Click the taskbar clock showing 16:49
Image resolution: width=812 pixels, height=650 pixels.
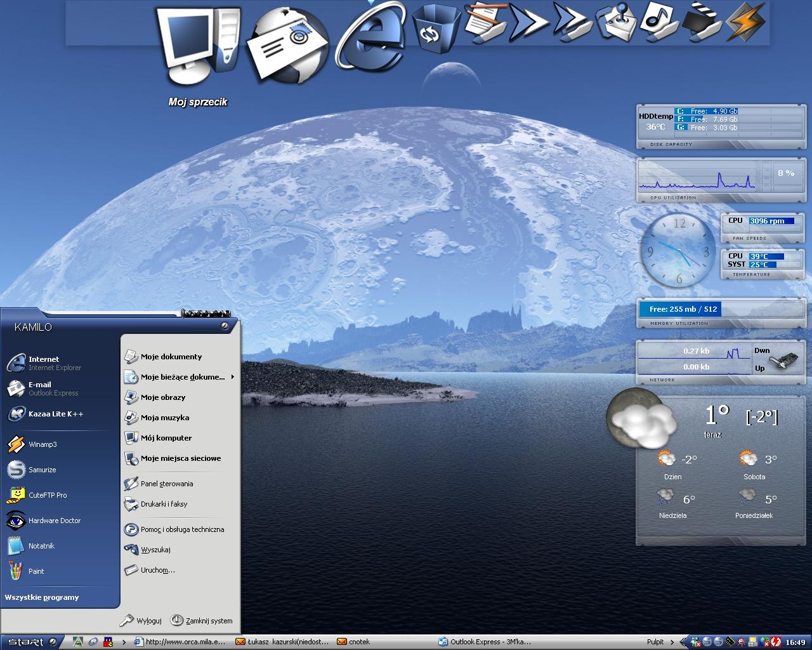coord(796,642)
